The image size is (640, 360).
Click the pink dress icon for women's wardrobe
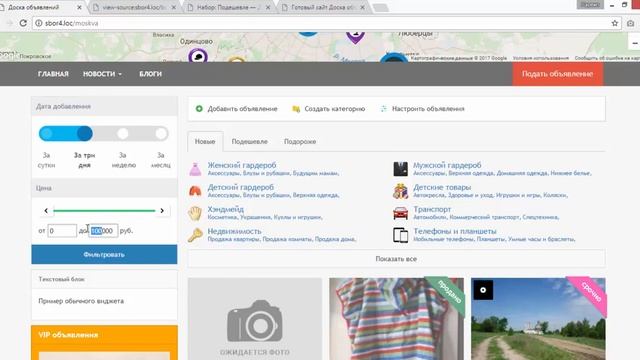[195, 169]
